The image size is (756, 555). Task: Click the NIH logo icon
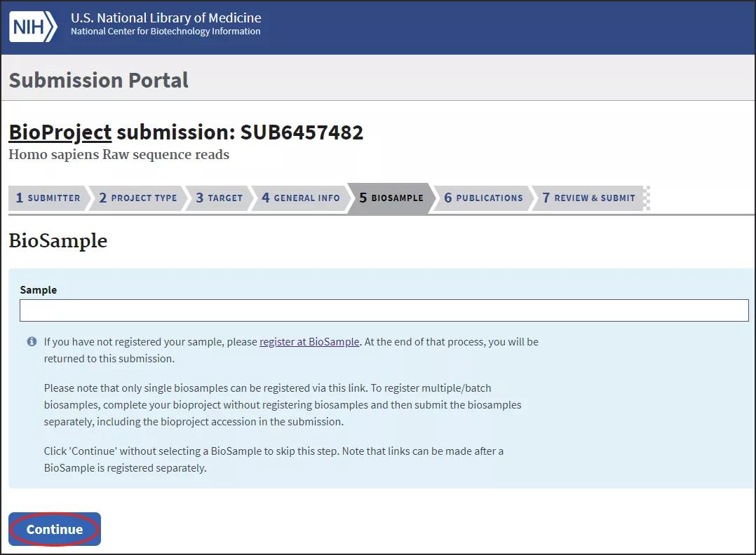pyautogui.click(x=33, y=27)
